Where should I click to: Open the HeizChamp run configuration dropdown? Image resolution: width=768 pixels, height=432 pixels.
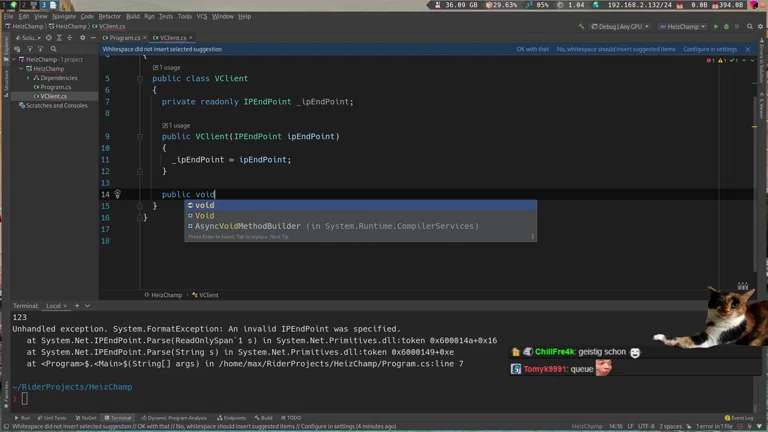point(682,26)
